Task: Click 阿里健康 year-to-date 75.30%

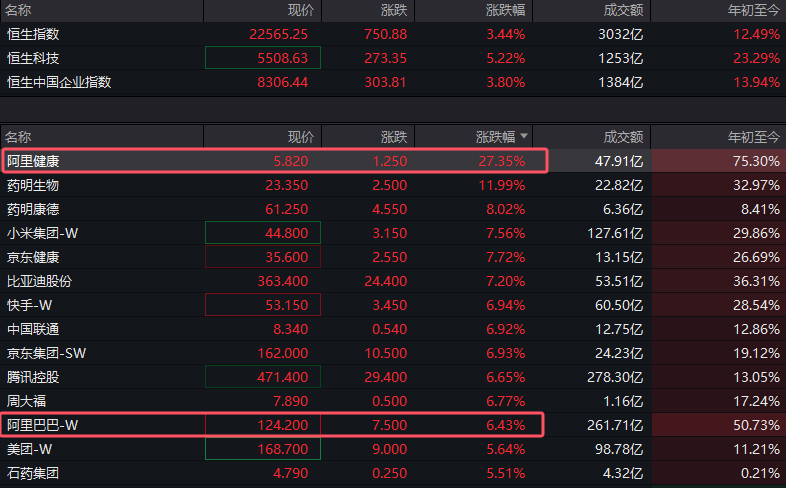Action: point(756,161)
